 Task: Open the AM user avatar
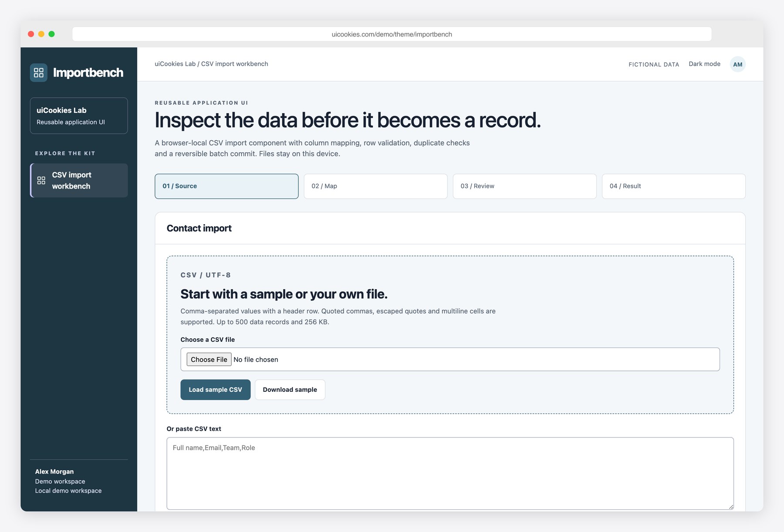[x=737, y=64]
